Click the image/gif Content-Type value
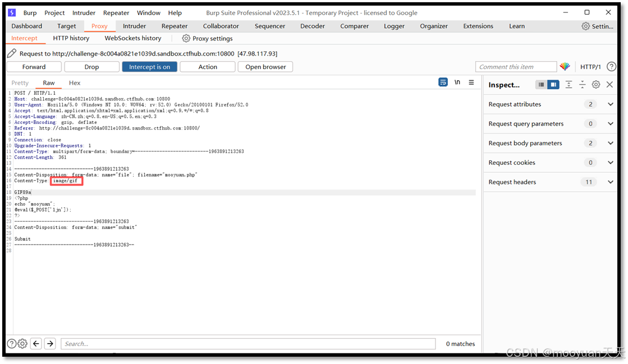 click(65, 181)
